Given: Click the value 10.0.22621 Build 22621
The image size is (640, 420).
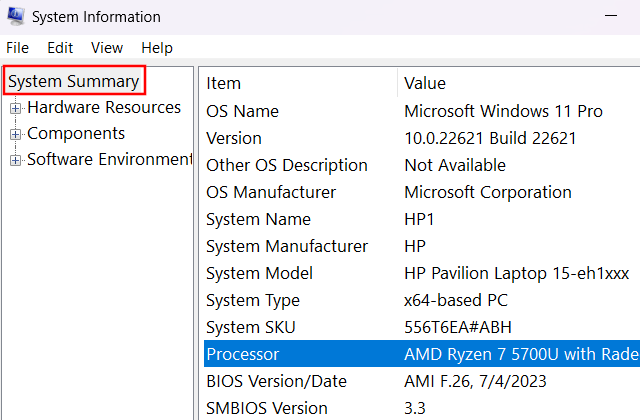Looking at the screenshot, I should [x=490, y=138].
